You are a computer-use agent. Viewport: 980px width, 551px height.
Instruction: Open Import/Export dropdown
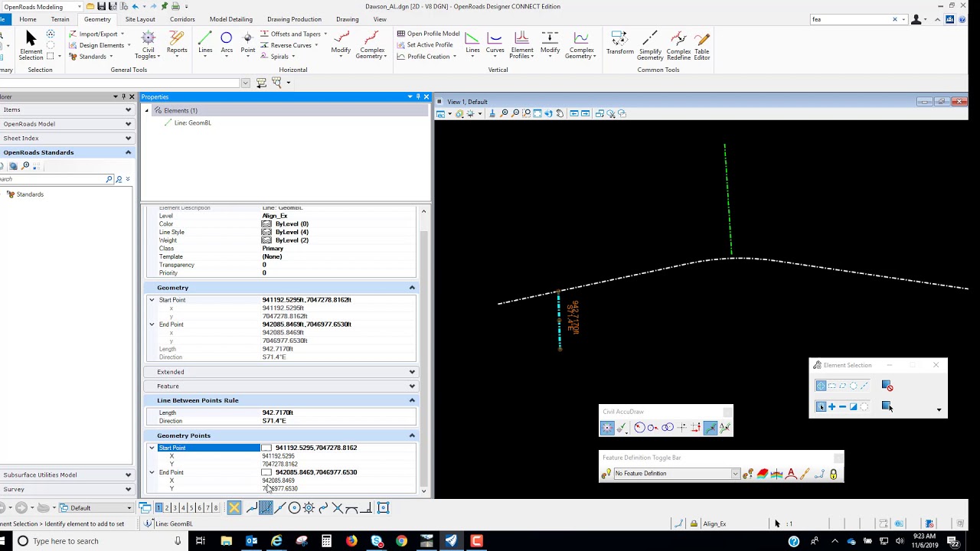click(96, 34)
